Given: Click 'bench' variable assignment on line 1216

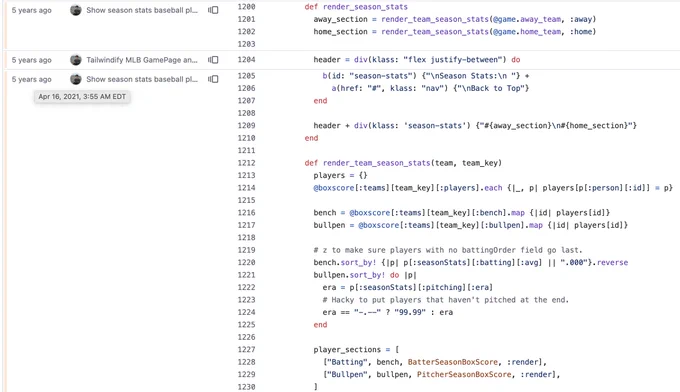Looking at the screenshot, I should pyautogui.click(x=325, y=213).
